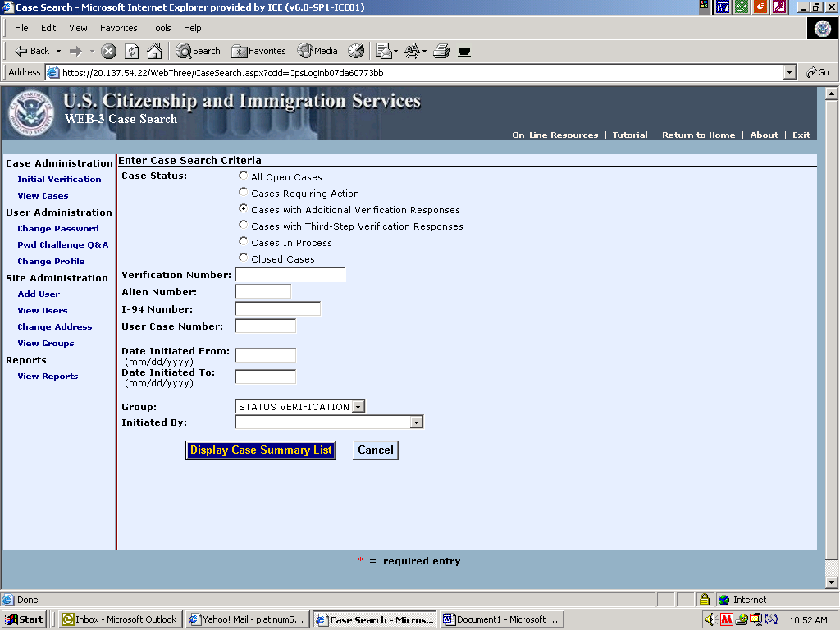Open the Search pane in the IE toolbar

point(199,52)
